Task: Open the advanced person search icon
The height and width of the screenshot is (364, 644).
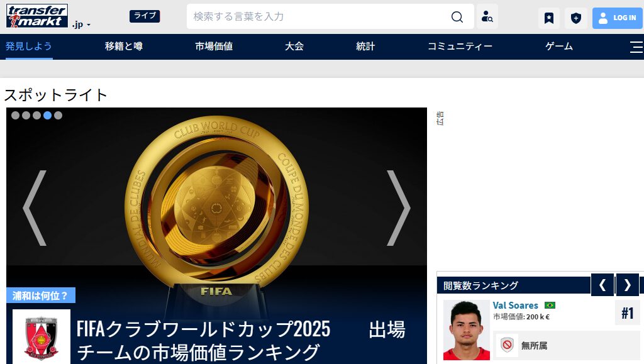Action: click(487, 16)
